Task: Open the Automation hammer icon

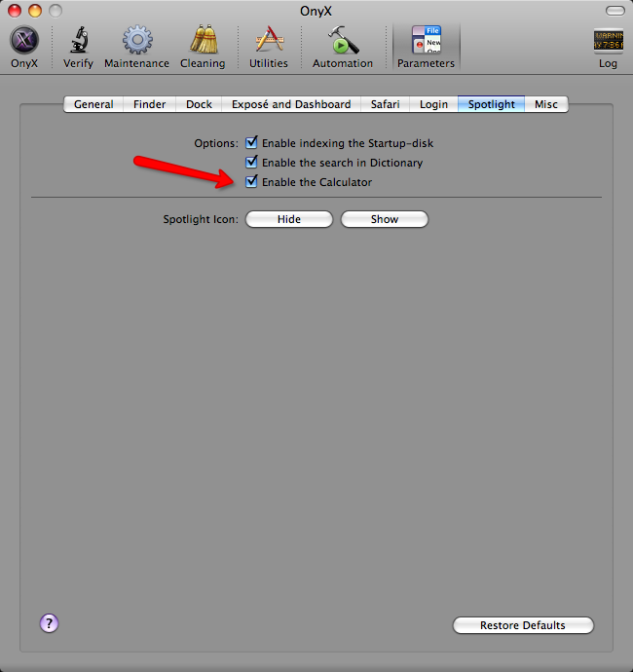Action: [x=343, y=40]
